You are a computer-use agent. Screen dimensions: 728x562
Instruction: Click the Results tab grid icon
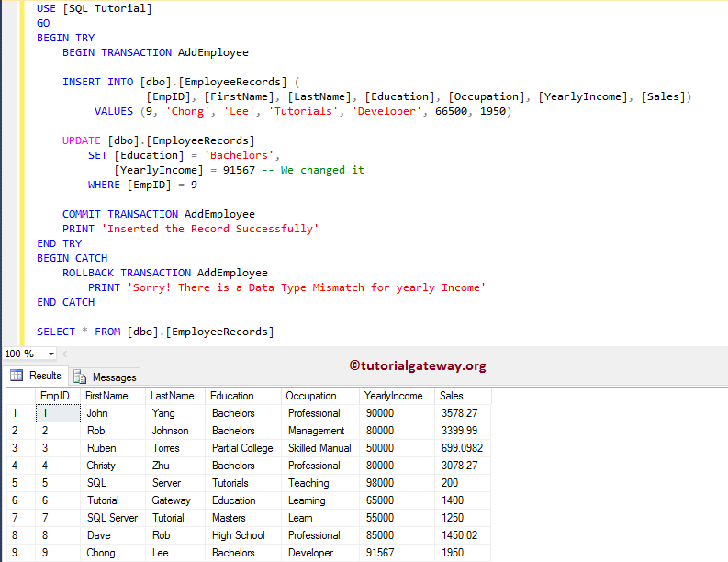(16, 376)
